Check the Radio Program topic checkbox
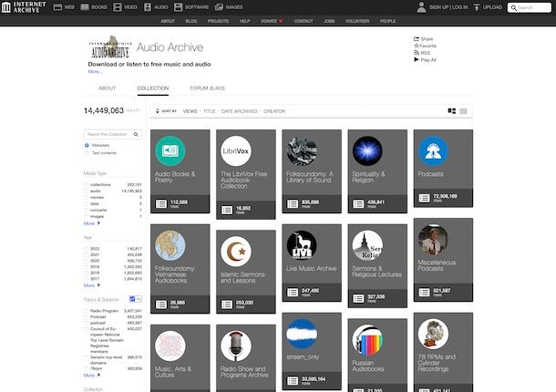This screenshot has width=556, height=392. tap(86, 311)
